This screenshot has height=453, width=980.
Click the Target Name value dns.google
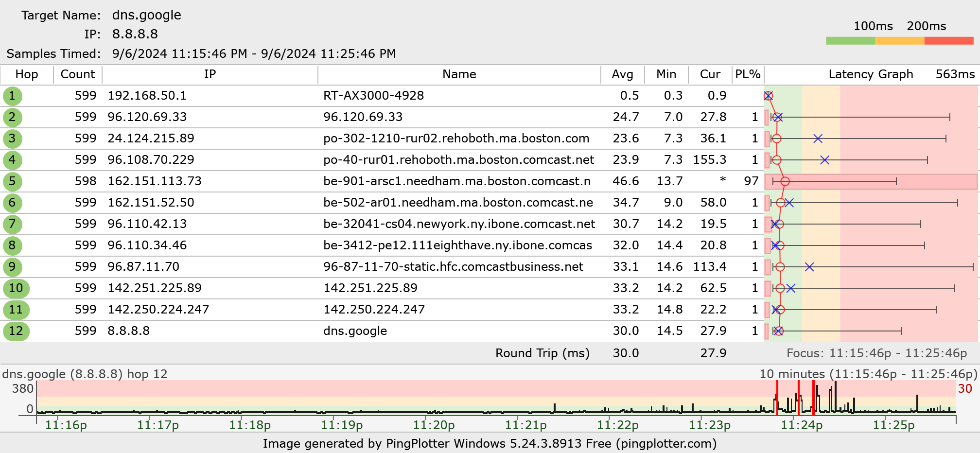[147, 15]
